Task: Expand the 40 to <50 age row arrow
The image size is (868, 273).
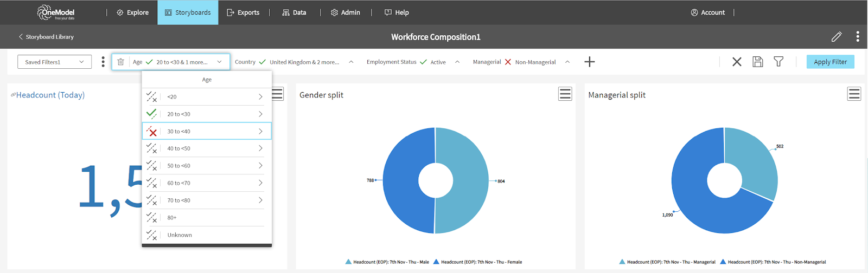Action: 260,148
